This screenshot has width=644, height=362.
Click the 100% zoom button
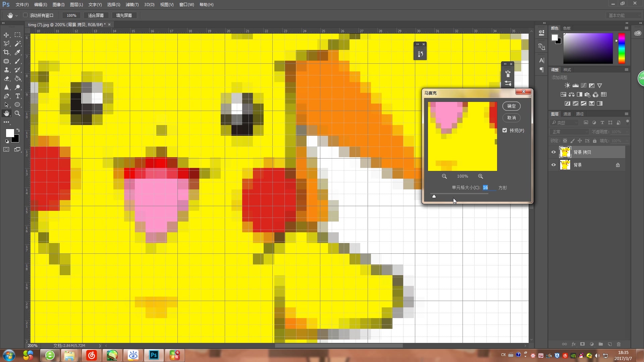pyautogui.click(x=71, y=15)
